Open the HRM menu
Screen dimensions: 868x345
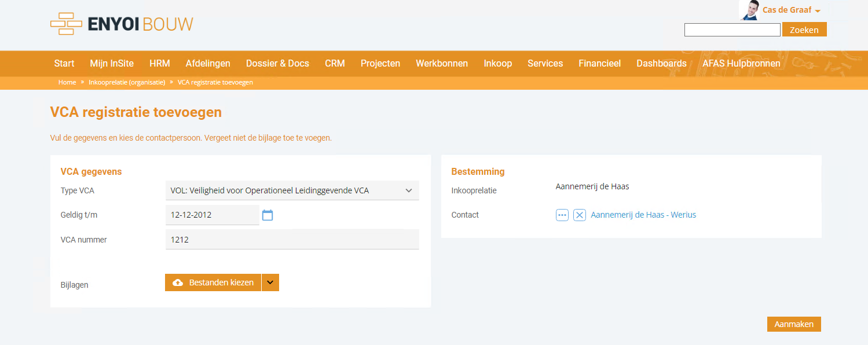click(160, 63)
